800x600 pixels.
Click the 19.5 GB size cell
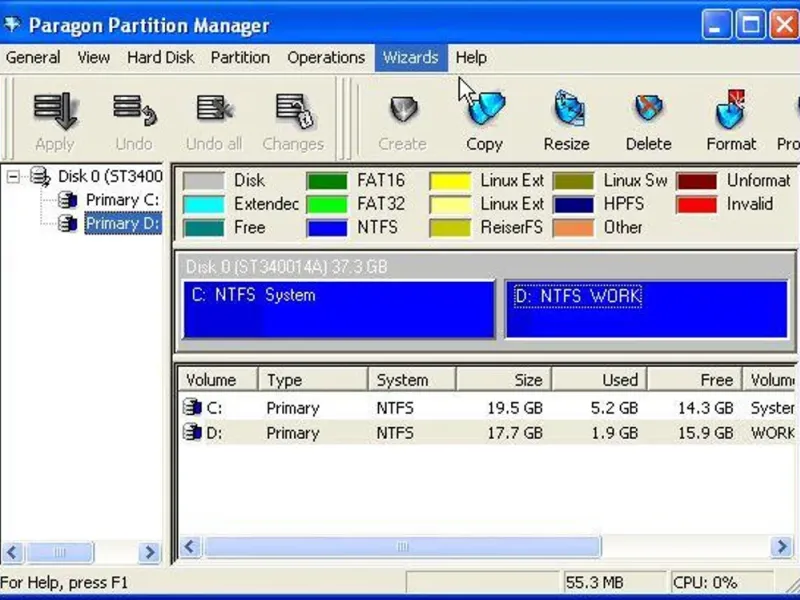point(515,408)
